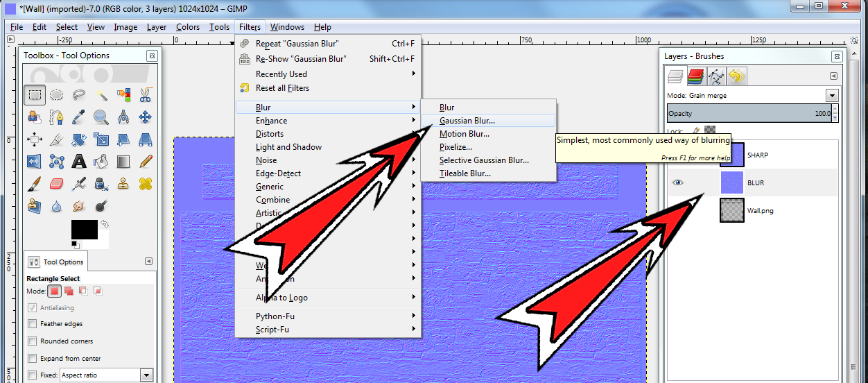Set selection mode to Replace

click(54, 291)
